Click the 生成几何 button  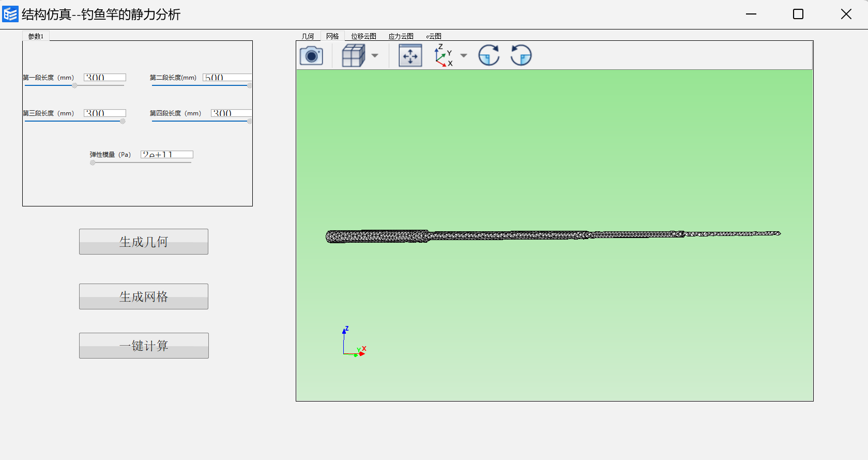click(144, 242)
